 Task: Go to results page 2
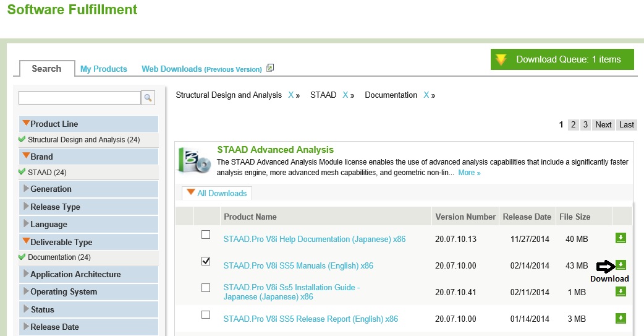click(574, 124)
